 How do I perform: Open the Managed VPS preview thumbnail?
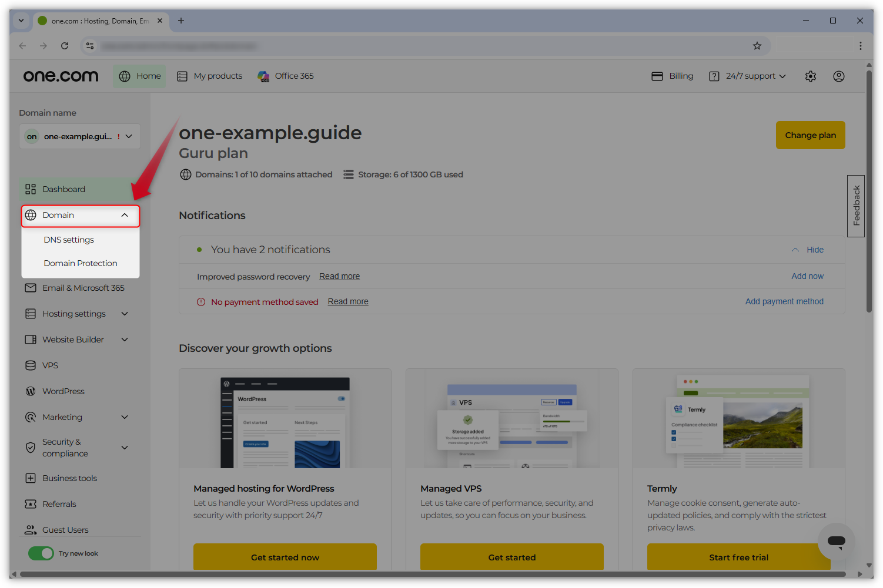[512, 418]
